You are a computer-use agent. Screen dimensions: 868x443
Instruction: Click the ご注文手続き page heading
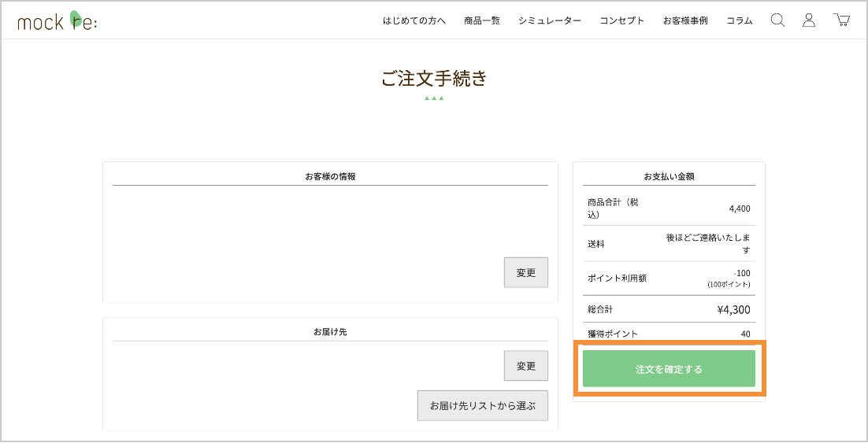(x=434, y=79)
